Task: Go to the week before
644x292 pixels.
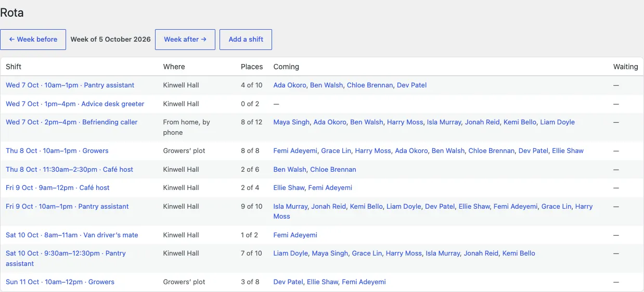Action: pos(33,40)
